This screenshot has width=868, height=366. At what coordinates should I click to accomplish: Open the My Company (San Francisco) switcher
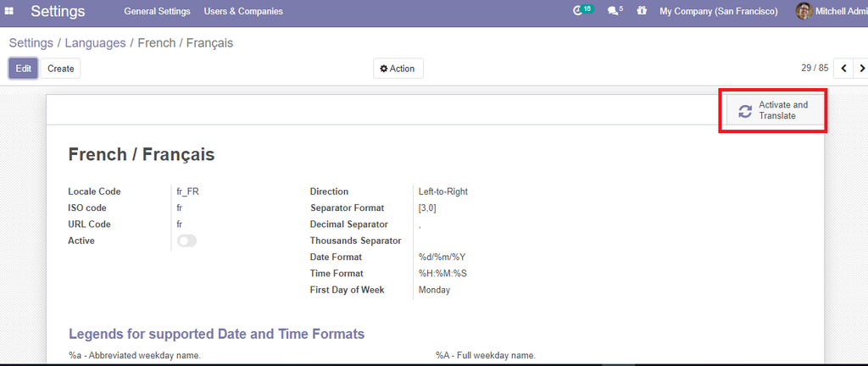(x=718, y=11)
